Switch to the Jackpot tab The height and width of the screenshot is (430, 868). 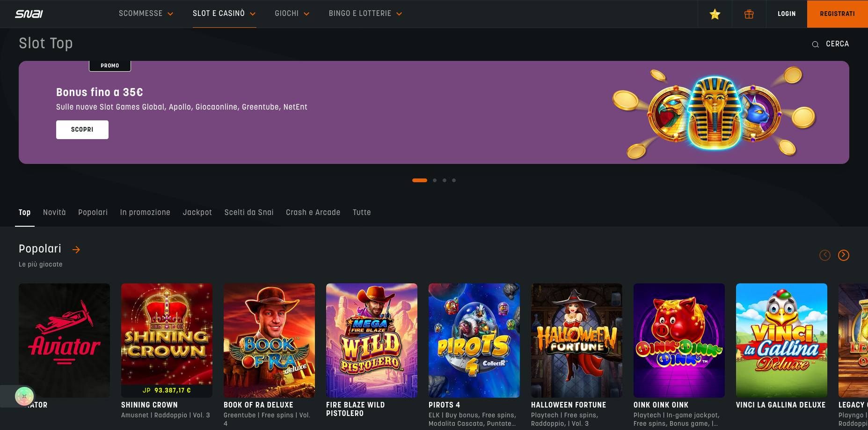[x=197, y=213]
